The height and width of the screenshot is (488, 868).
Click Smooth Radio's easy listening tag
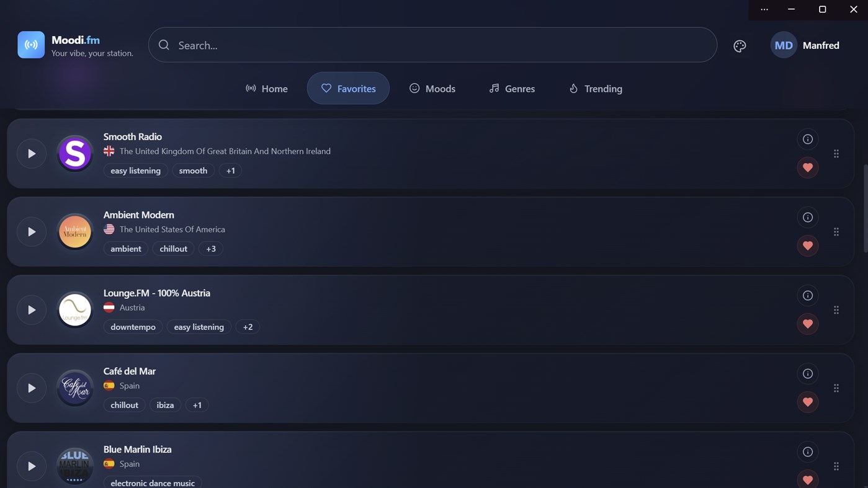pyautogui.click(x=135, y=171)
